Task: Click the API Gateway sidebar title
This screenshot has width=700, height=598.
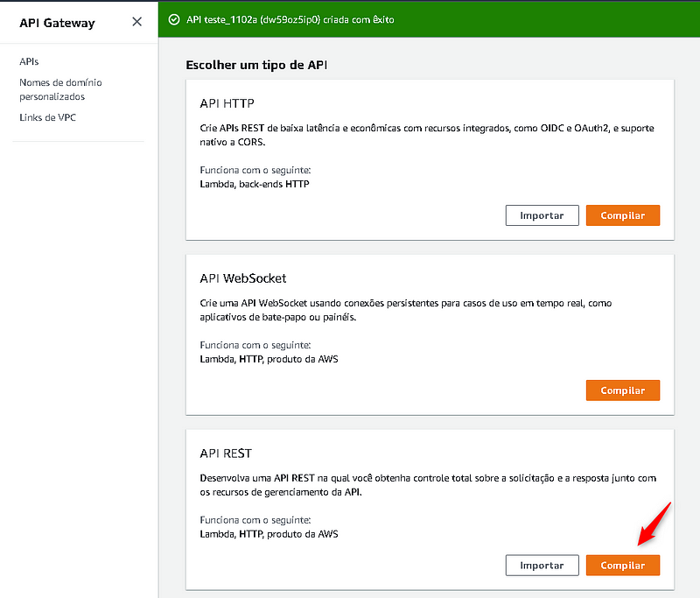Action: (57, 23)
